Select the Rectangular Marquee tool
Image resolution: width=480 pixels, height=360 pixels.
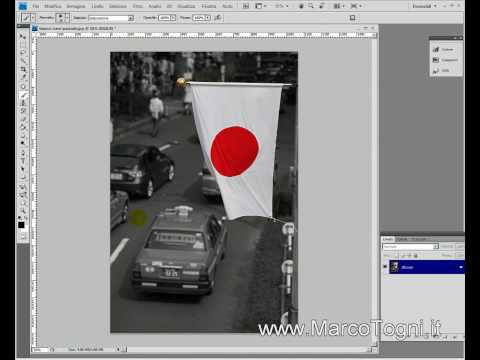click(23, 44)
